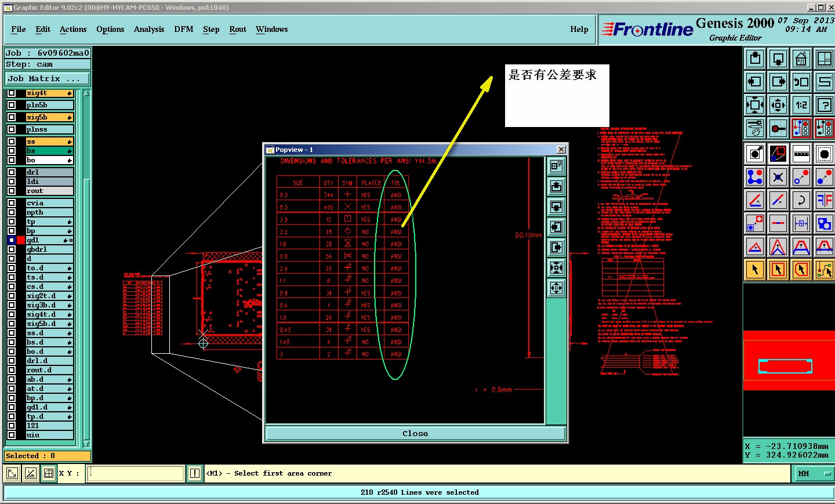Viewport: 835px width, 504px height.
Task: Click the overview thumbnail cyan rectangle
Action: click(785, 366)
